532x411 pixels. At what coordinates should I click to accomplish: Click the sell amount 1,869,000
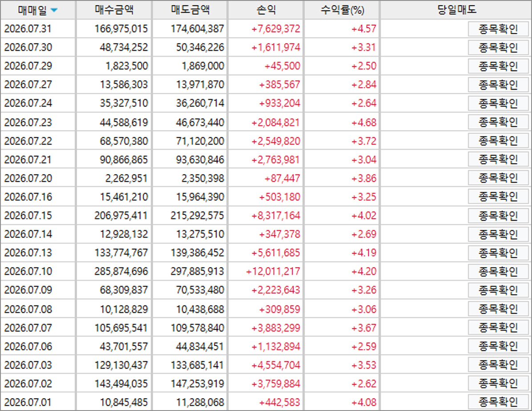203,66
